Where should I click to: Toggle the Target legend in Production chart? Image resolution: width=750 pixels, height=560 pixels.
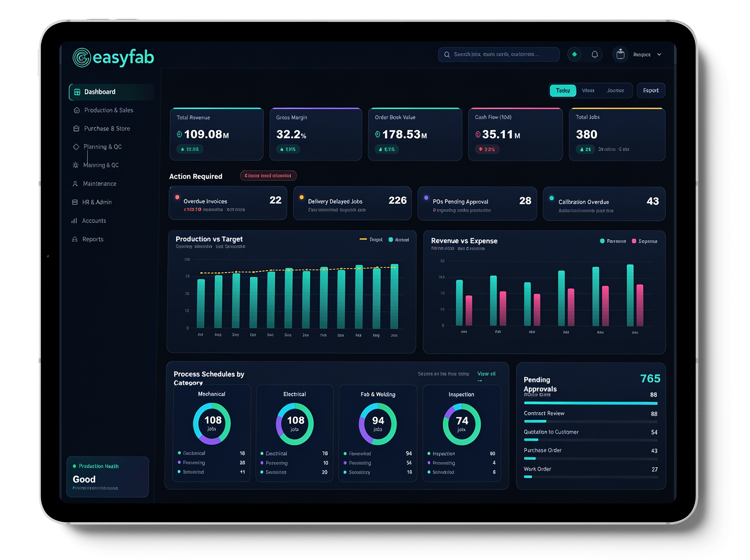coord(371,240)
